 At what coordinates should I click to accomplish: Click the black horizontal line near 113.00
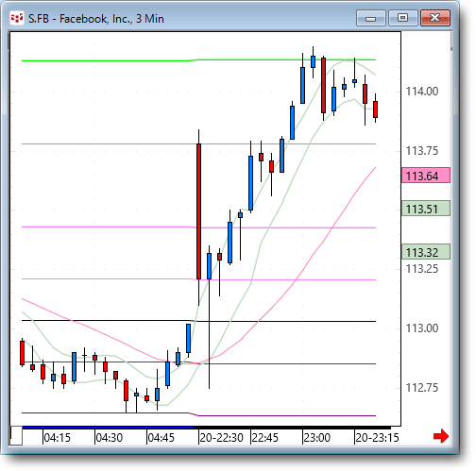pos(198,321)
